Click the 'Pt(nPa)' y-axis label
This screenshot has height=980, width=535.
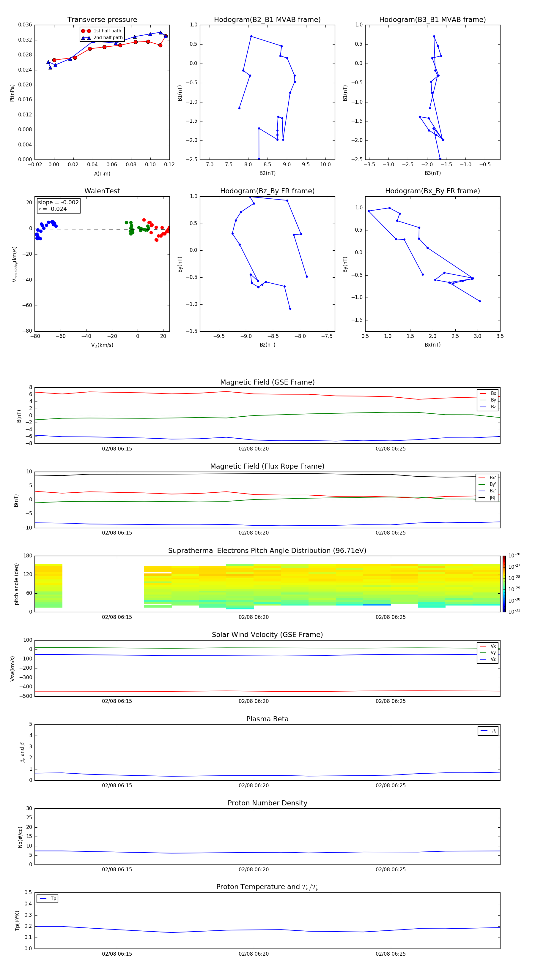pyautogui.click(x=12, y=93)
